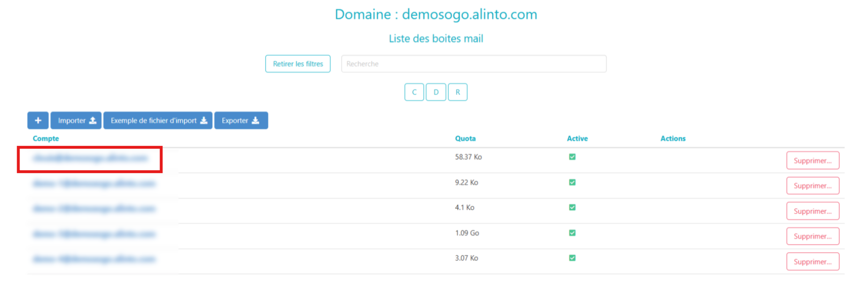
Task: Toggle Active checkbox for 9.22 Ko account
Action: coord(572,182)
